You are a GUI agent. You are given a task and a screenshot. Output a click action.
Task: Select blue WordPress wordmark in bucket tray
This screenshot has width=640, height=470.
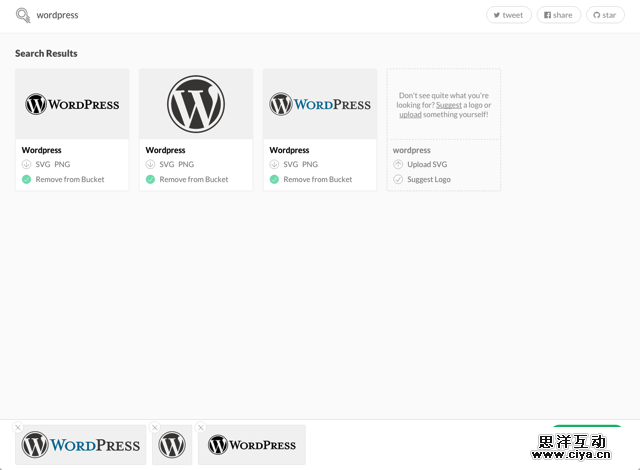pyautogui.click(x=81, y=445)
